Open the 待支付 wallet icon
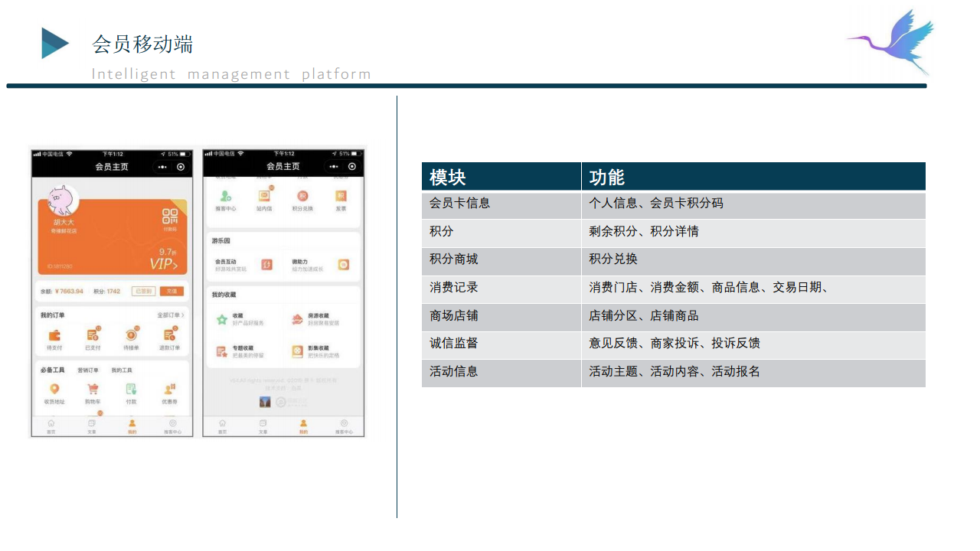This screenshot has width=980, height=551. pyautogui.click(x=54, y=334)
